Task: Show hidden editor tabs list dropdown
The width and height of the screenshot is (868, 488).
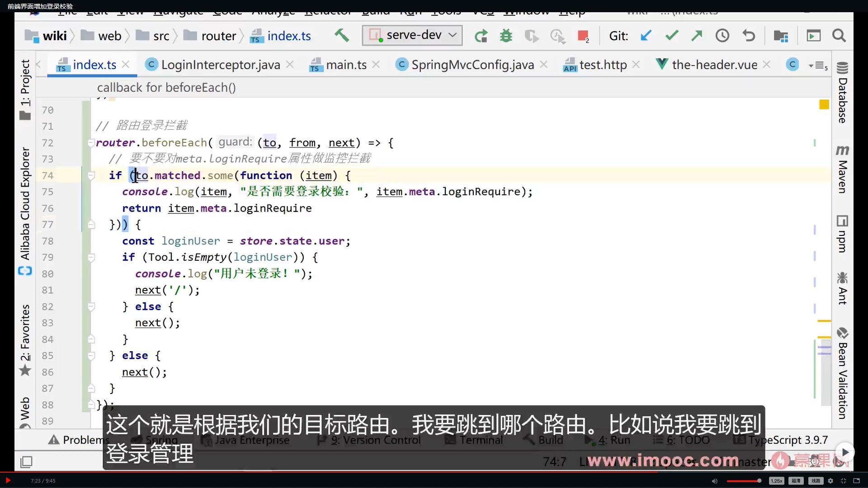Action: 819,66
